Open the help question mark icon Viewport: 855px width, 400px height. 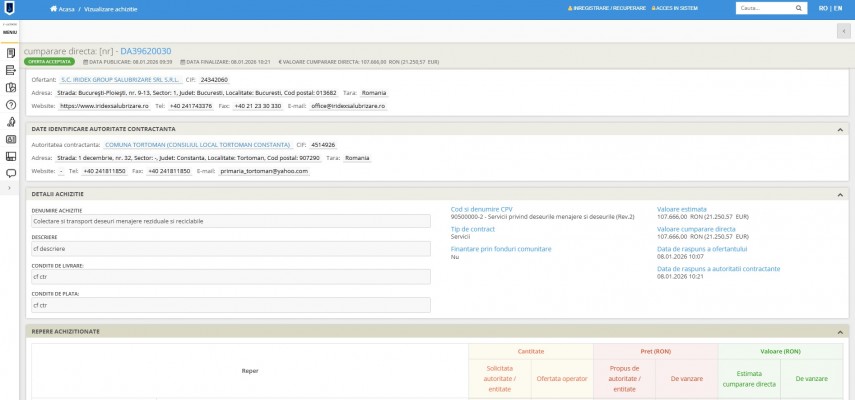(10, 104)
